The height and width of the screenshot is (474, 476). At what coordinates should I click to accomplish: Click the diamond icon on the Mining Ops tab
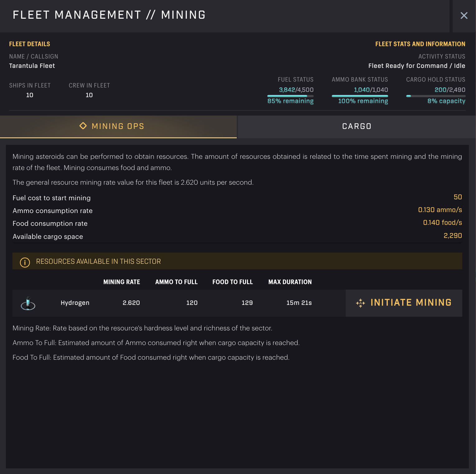coord(83,126)
